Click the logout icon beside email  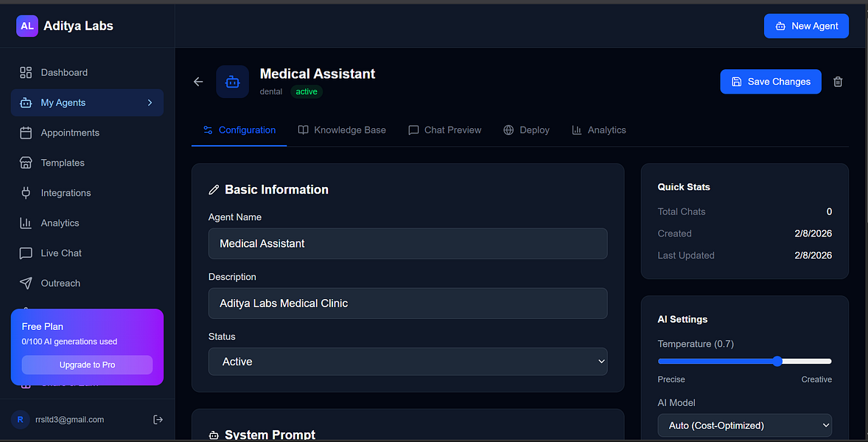(158, 420)
